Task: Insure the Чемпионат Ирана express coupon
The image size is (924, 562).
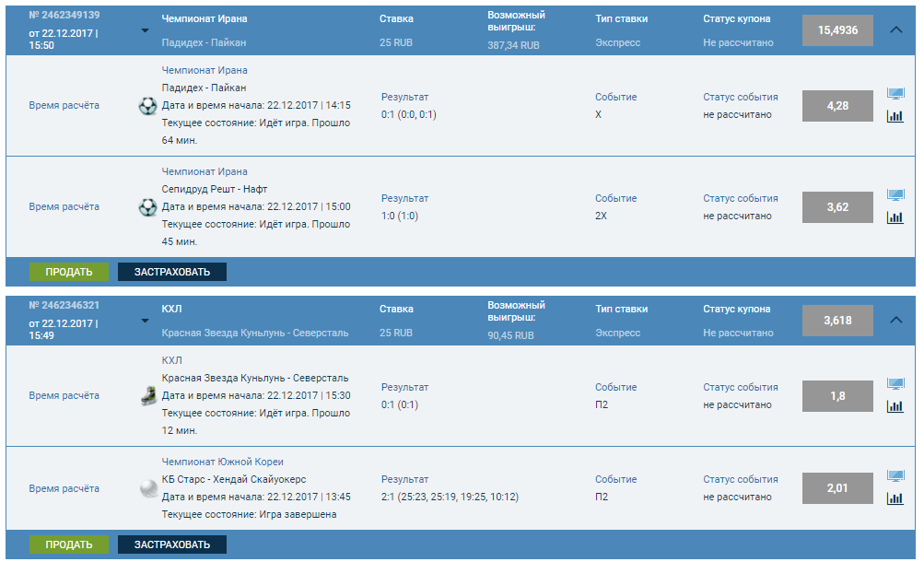Action: pyautogui.click(x=172, y=272)
